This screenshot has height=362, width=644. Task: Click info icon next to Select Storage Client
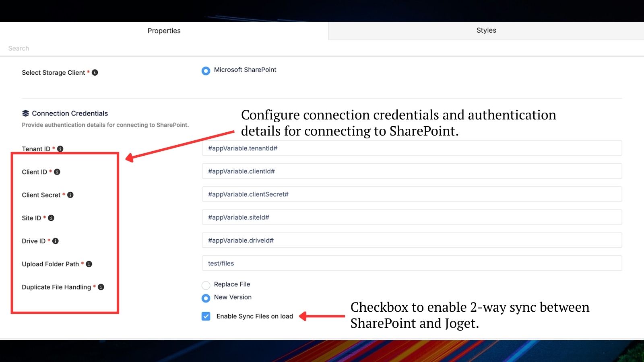(95, 72)
